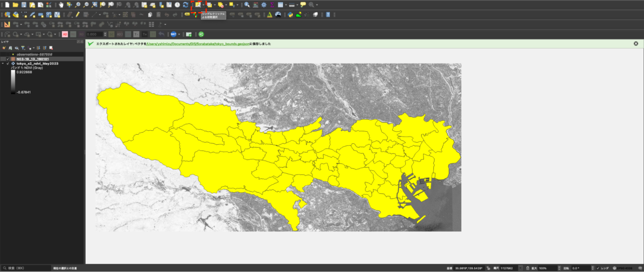Toggle visibility of N03-19_13_190101 layer
The height and width of the screenshot is (272, 644).
pyautogui.click(x=7, y=59)
